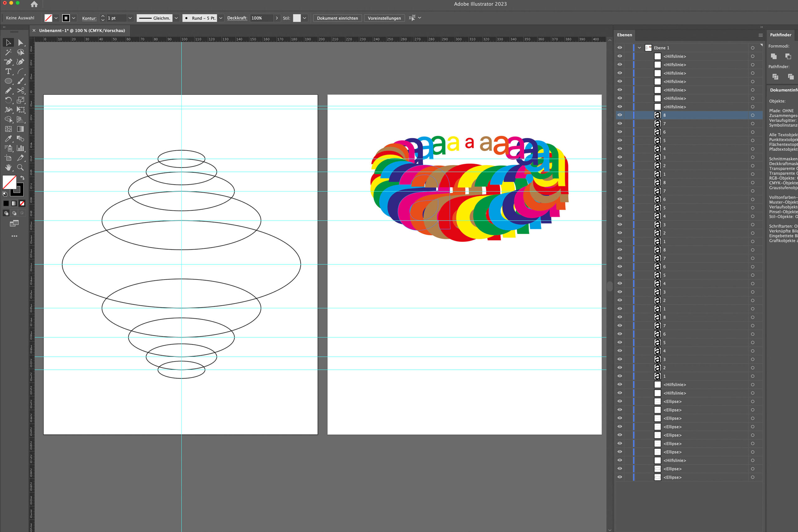
Task: Select the Type tool
Action: point(8,71)
